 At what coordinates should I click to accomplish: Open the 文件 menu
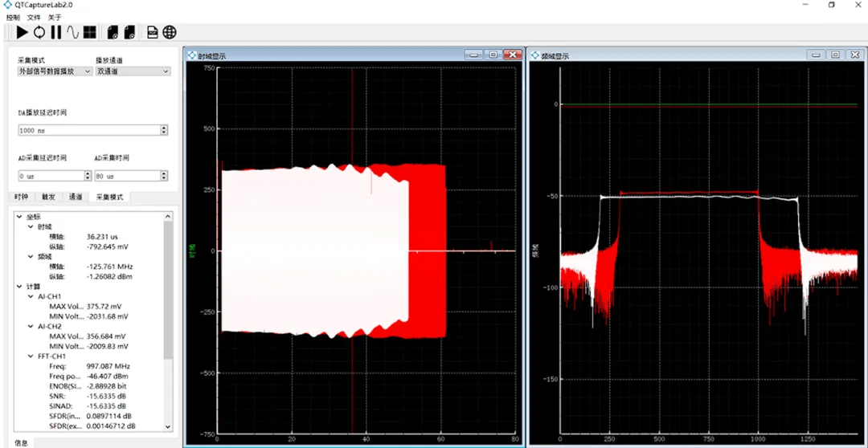tap(34, 17)
